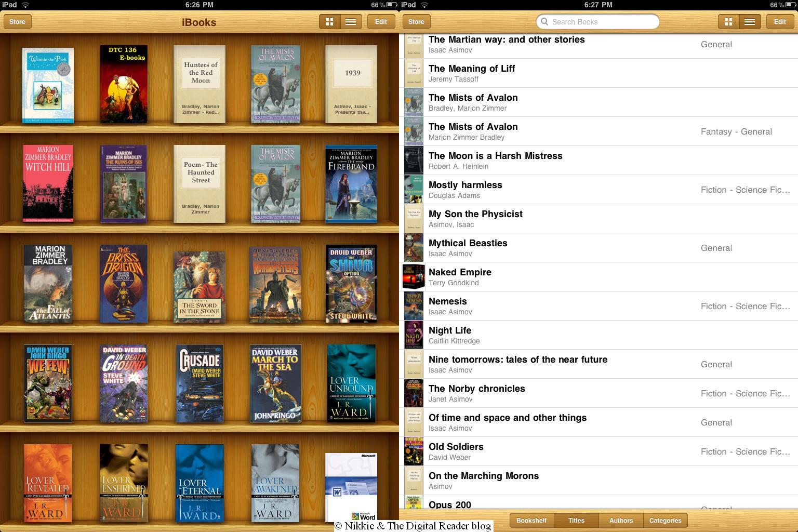Open the Winnie-the-Pooh book cover
798x532 pixels.
pyautogui.click(x=48, y=86)
